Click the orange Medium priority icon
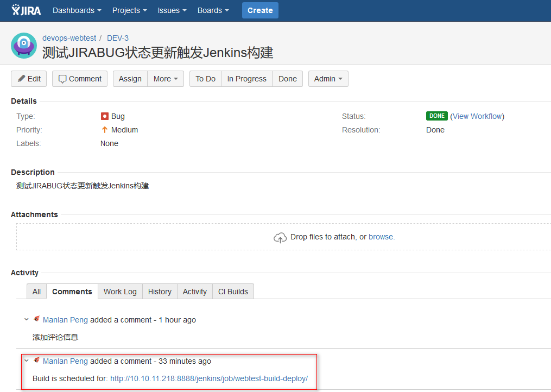The image size is (551, 392). click(105, 130)
